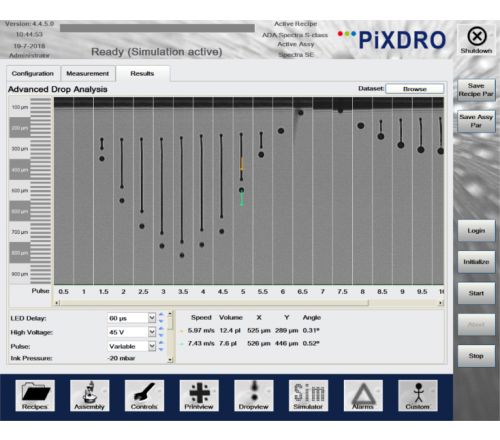Click the Dataset Browse button
500x440 pixels.
[415, 89]
